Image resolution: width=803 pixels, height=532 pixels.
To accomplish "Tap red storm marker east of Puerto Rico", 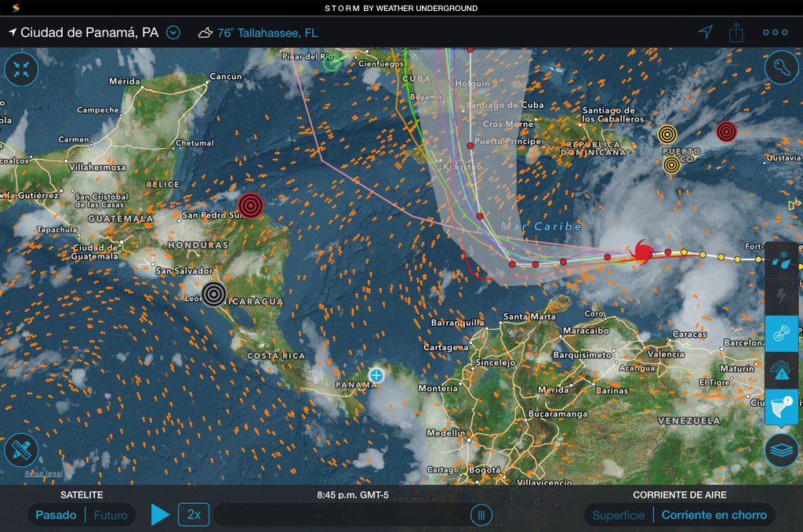I will click(726, 132).
